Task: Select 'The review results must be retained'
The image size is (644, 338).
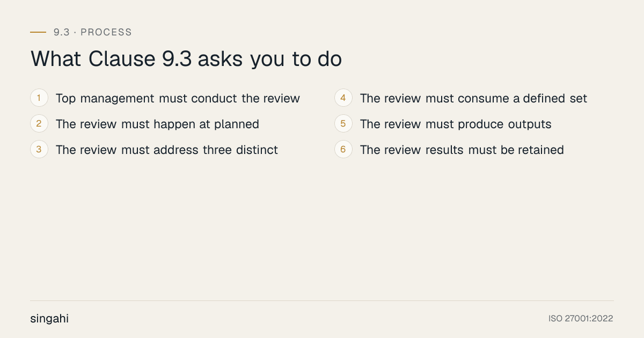Action: pyautogui.click(x=462, y=150)
